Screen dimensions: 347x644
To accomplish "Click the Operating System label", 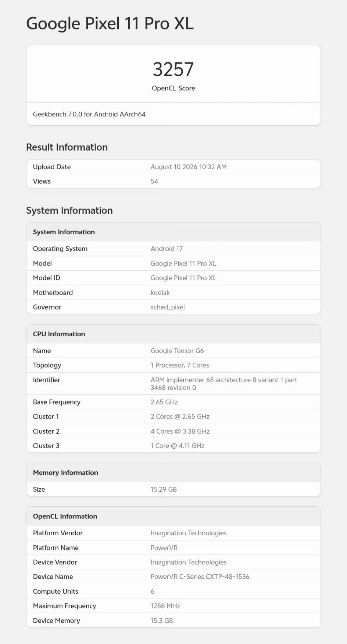I will (x=60, y=249).
